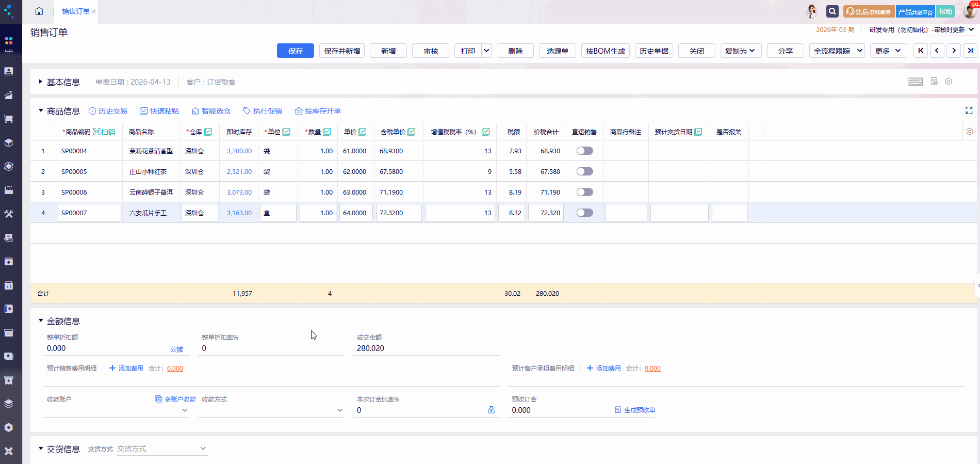
Task: Open 产品共创平台
Action: [x=916, y=11]
